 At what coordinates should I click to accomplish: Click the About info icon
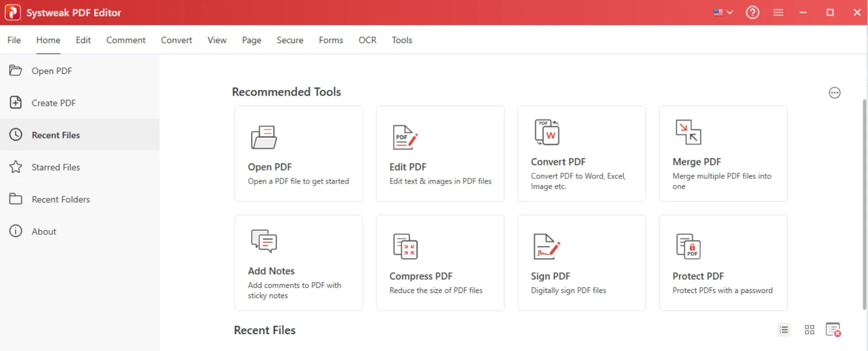[x=16, y=231]
